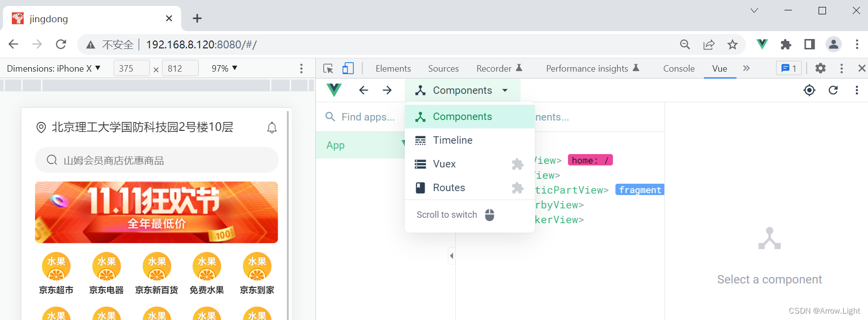Close the DevTools panel
868x320 pixels.
(x=862, y=68)
